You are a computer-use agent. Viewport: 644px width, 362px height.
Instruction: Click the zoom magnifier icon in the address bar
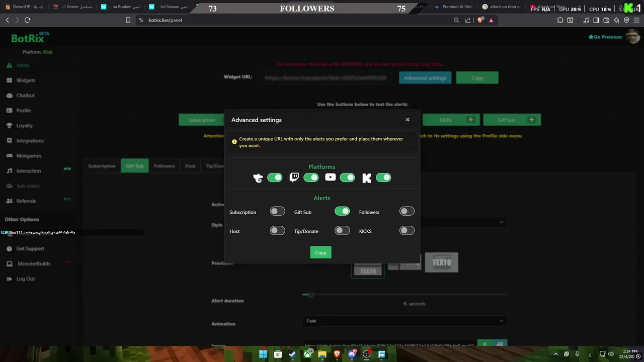click(456, 20)
